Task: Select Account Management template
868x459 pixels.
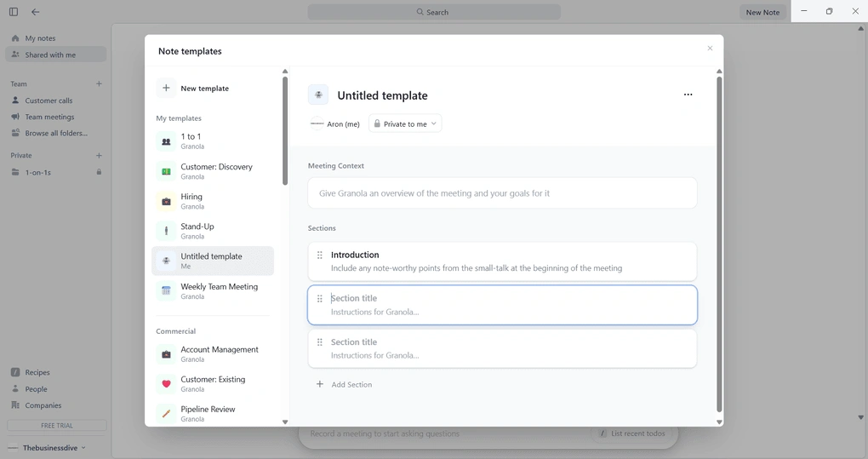Action: click(x=213, y=353)
